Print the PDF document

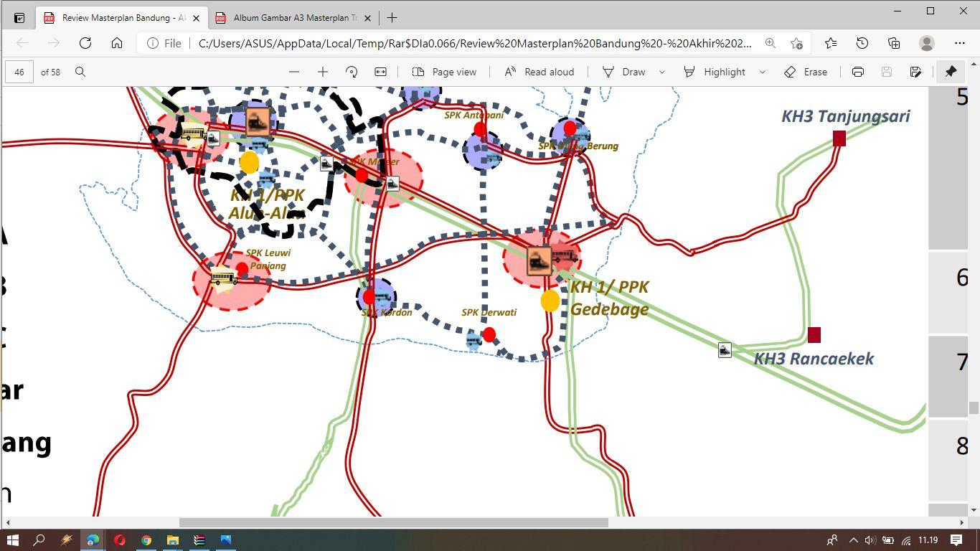coord(858,72)
